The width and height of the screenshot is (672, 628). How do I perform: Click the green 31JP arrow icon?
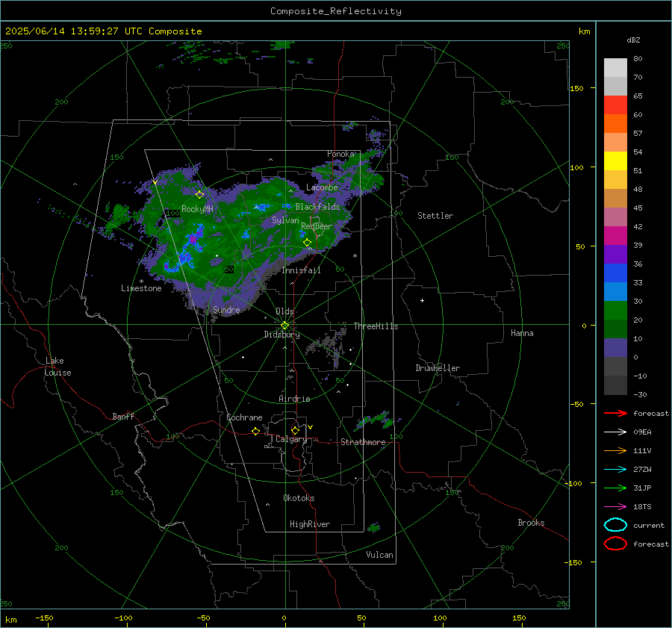[615, 488]
